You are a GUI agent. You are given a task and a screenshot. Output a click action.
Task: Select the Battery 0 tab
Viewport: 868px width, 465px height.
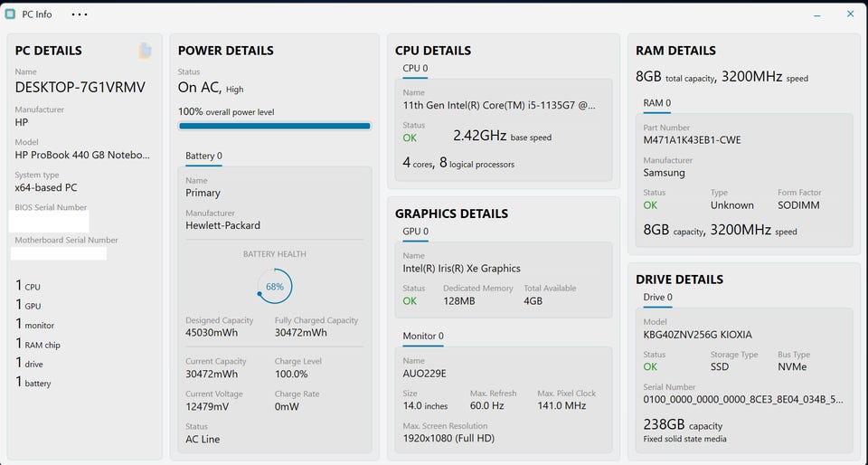(203, 156)
